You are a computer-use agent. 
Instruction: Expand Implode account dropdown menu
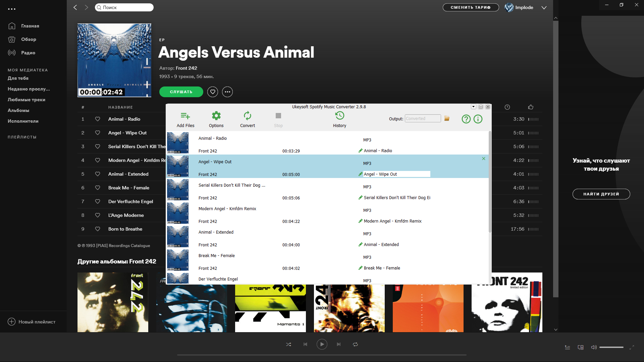tap(544, 7)
